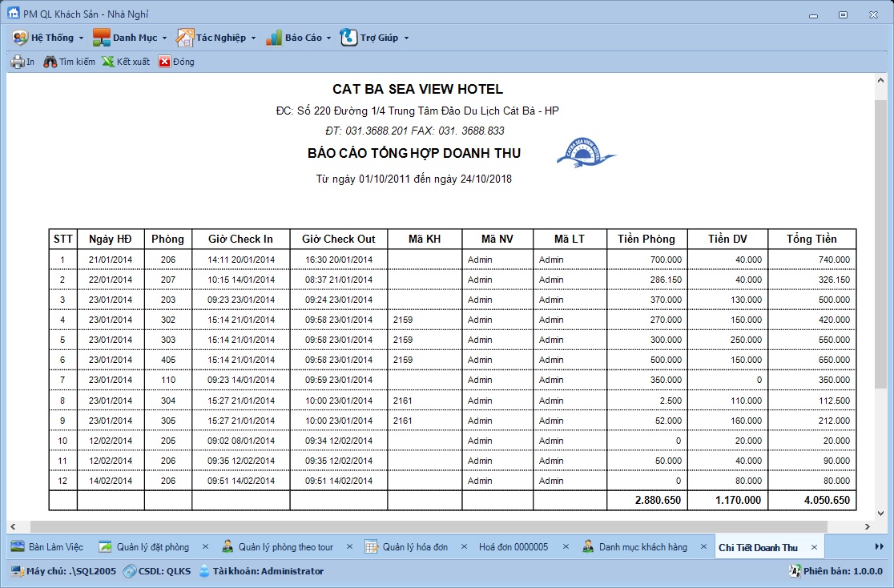Image resolution: width=894 pixels, height=588 pixels.
Task: Click the Hệ Thống users icon
Action: tap(20, 38)
